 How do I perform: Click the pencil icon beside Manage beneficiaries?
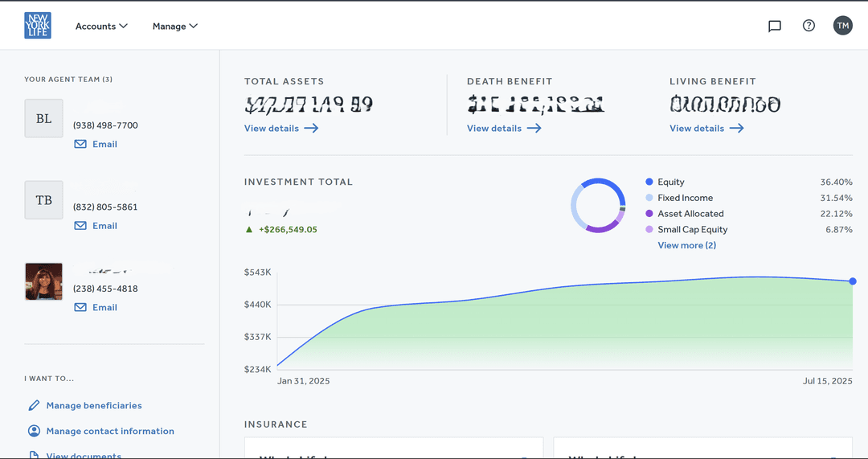pyautogui.click(x=34, y=406)
